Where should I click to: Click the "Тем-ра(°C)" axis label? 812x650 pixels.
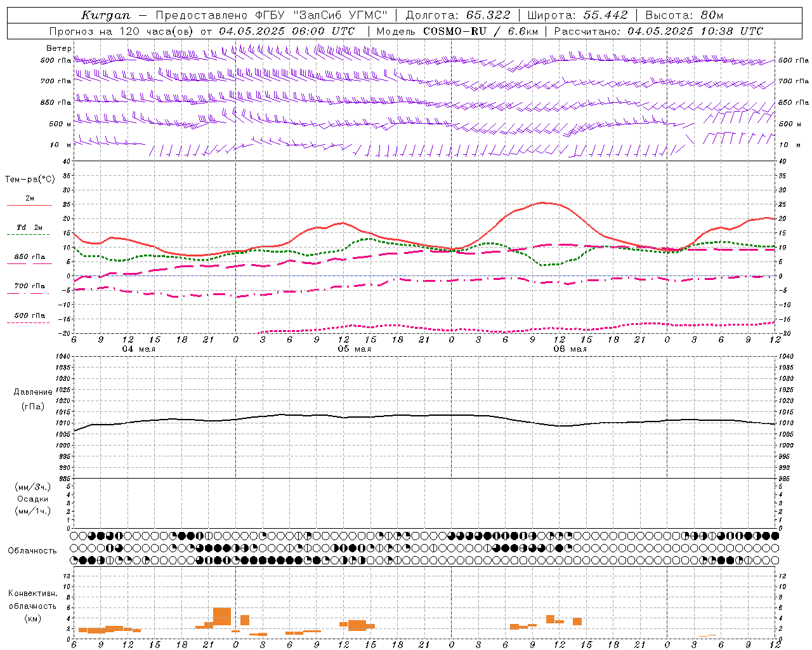30,180
